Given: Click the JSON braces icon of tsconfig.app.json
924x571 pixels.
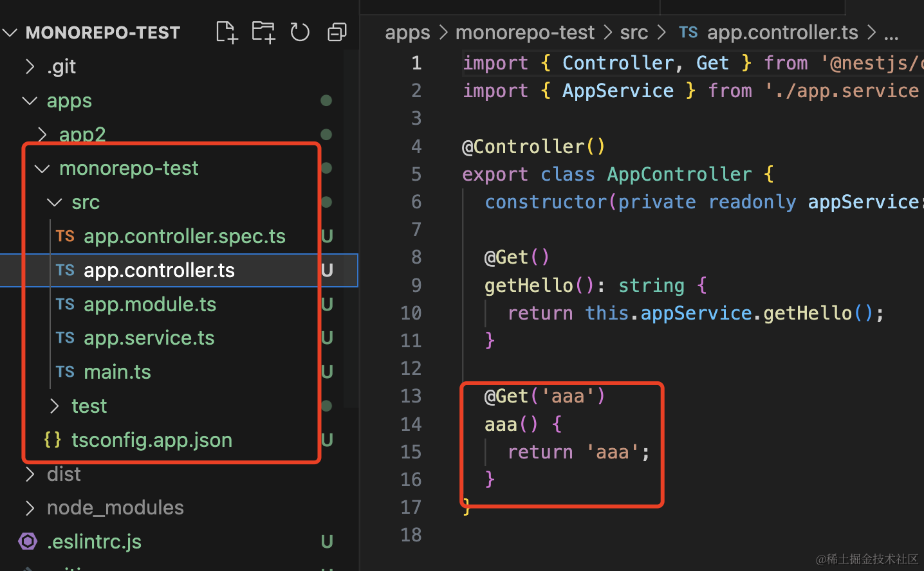Looking at the screenshot, I should 53,440.
